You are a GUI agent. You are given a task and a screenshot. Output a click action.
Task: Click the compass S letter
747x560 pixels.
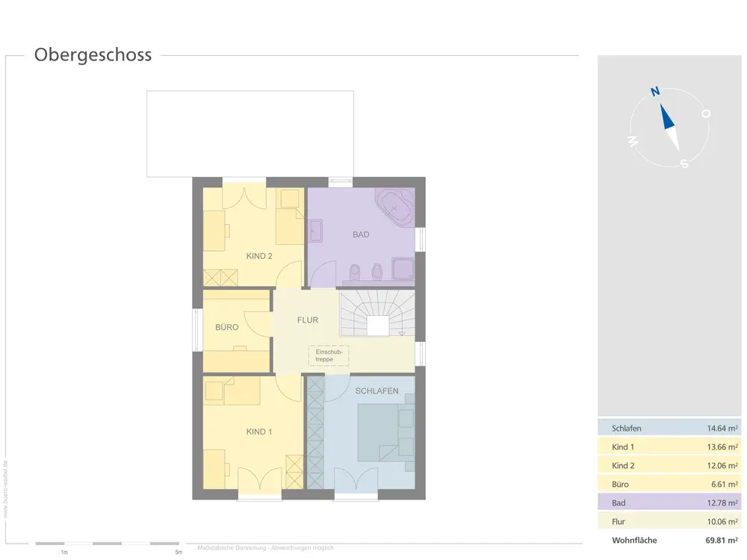(x=684, y=164)
